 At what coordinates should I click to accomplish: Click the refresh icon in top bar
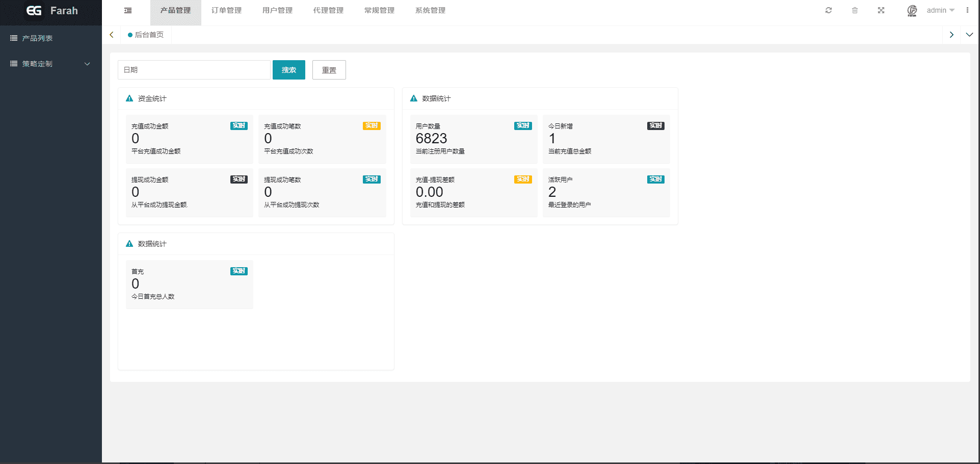point(829,10)
